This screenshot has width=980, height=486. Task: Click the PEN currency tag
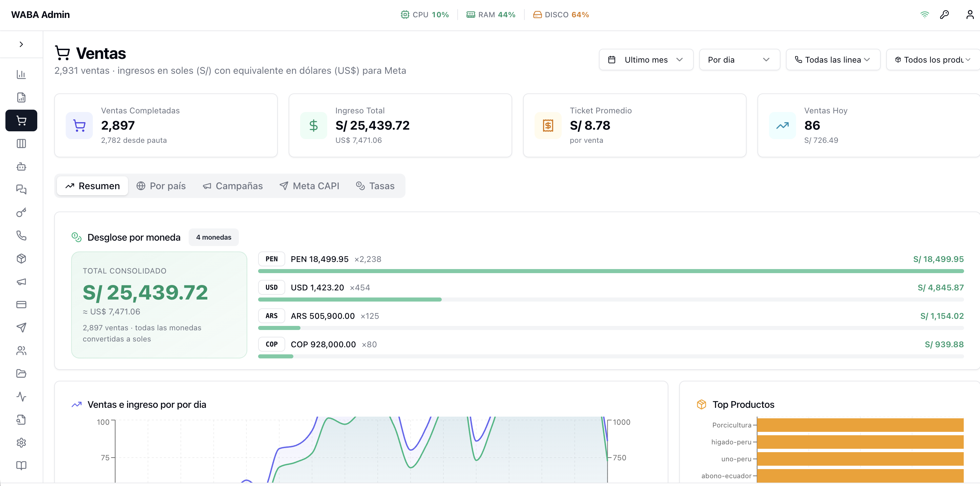click(272, 259)
